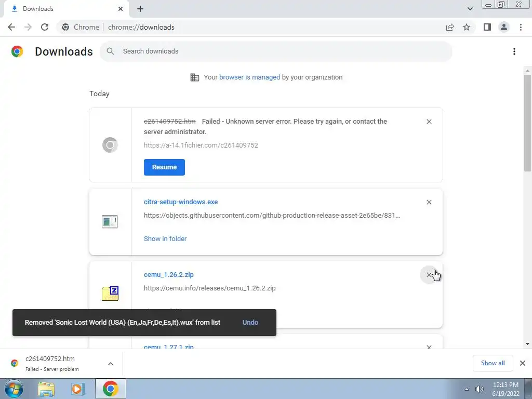
Task: Remove cemu_1.27.1.zip from the list
Action: [429, 347]
